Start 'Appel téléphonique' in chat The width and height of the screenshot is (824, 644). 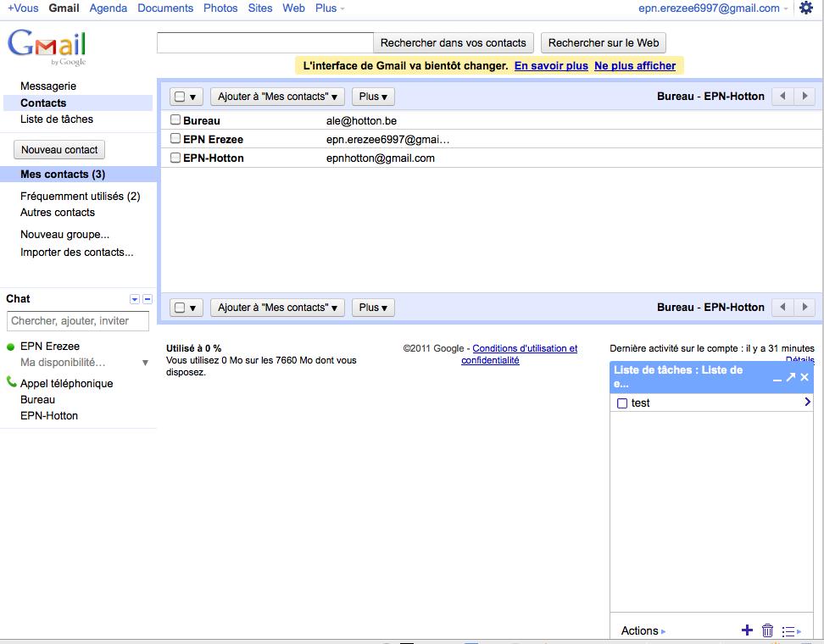67,384
